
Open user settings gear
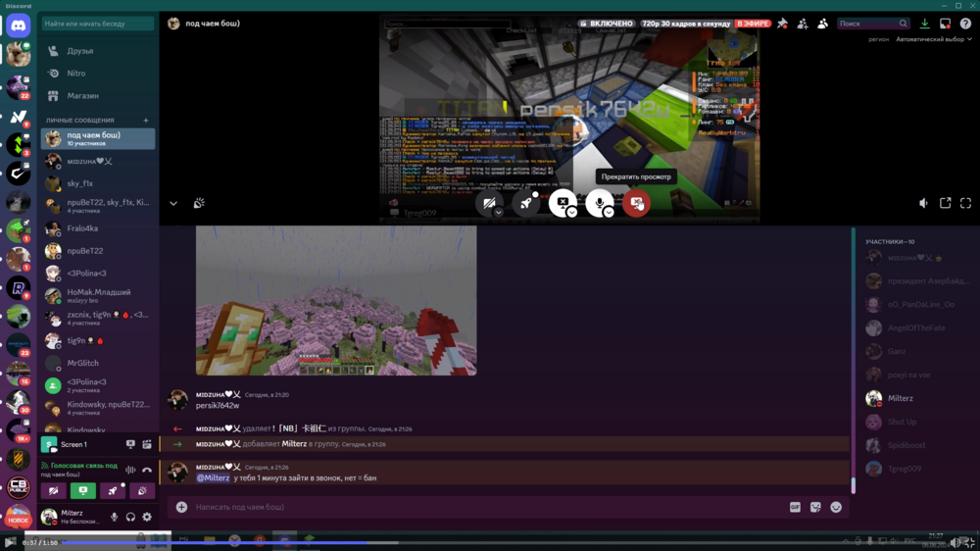click(147, 518)
